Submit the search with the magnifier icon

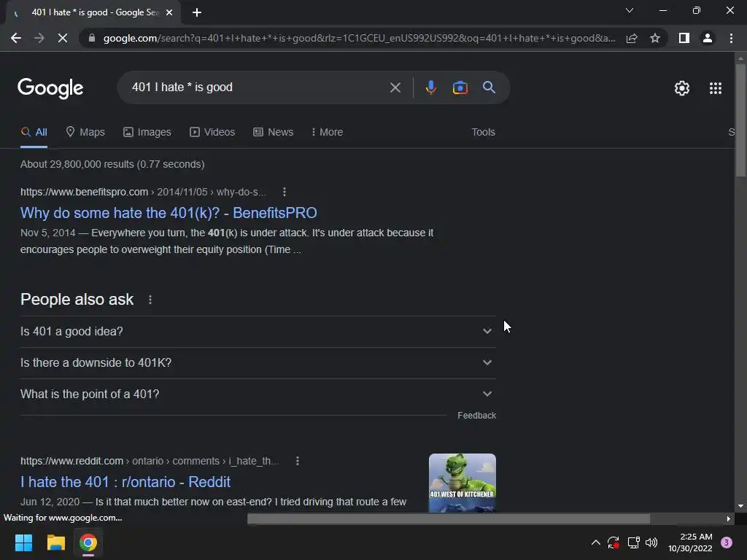coord(489,87)
